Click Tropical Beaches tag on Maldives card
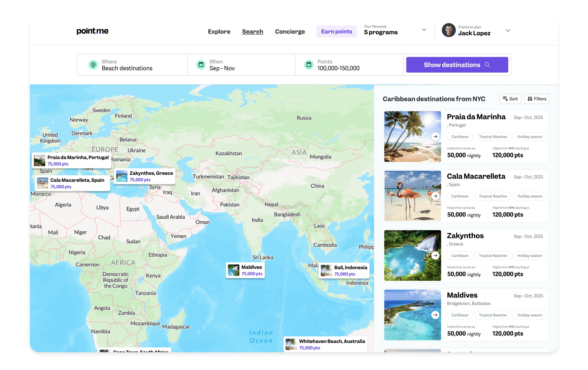 coord(493,315)
